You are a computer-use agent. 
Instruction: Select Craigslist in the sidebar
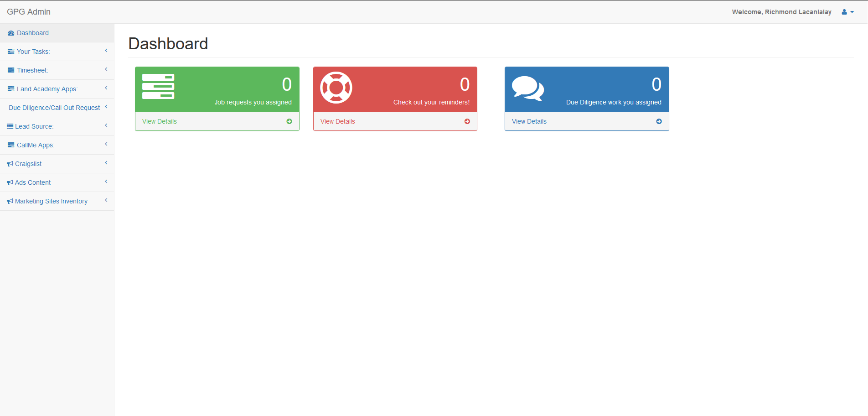[57, 164]
